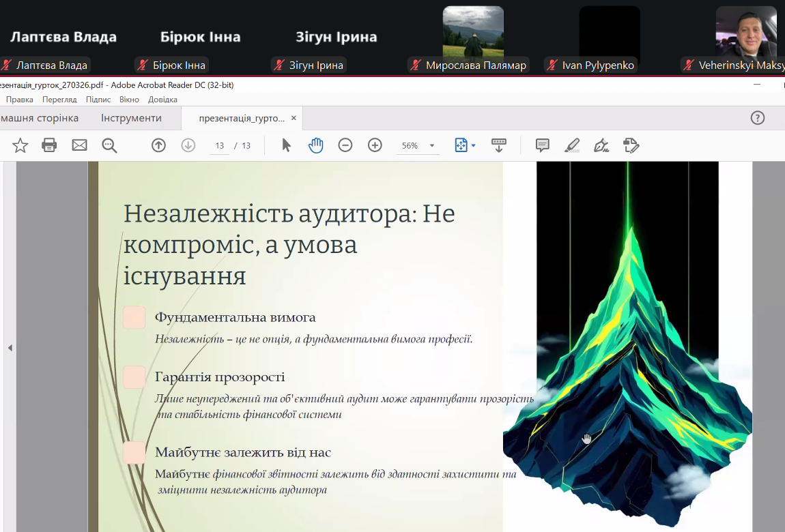Close the презентація_гурток document tab
The image size is (785, 532).
(294, 118)
